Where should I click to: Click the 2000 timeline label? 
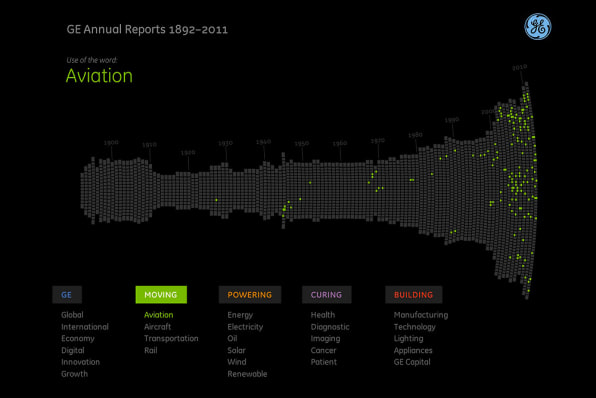tap(488, 112)
